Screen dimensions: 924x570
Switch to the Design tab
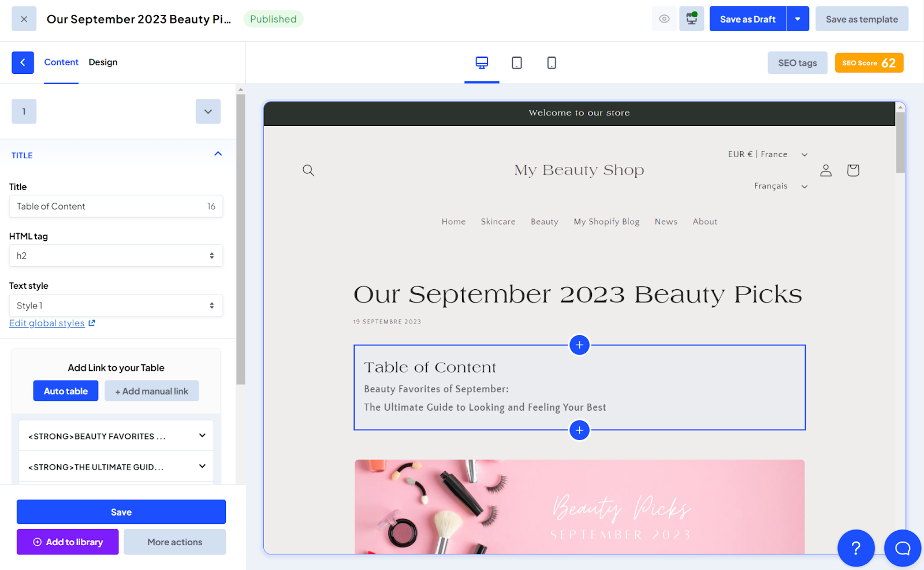(x=103, y=62)
